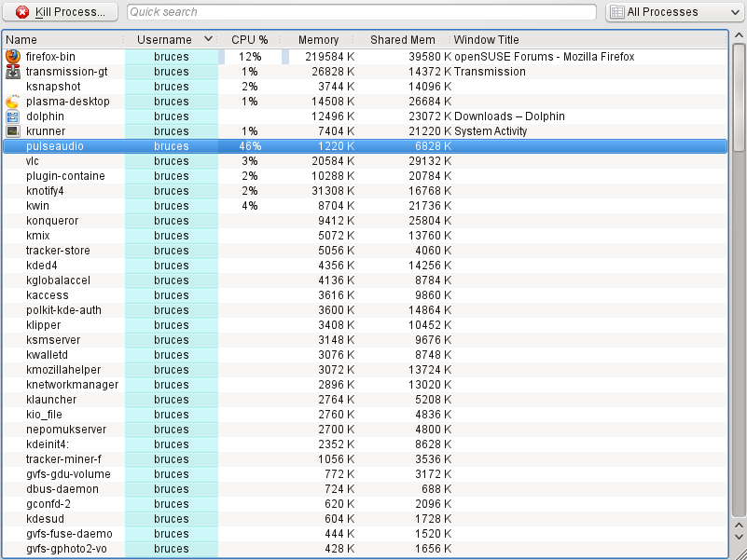Select the kio_file process
The width and height of the screenshot is (747, 560).
(x=44, y=415)
